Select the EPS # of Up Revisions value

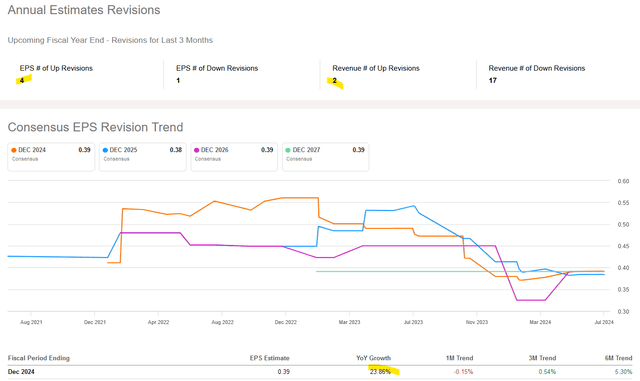coord(22,80)
